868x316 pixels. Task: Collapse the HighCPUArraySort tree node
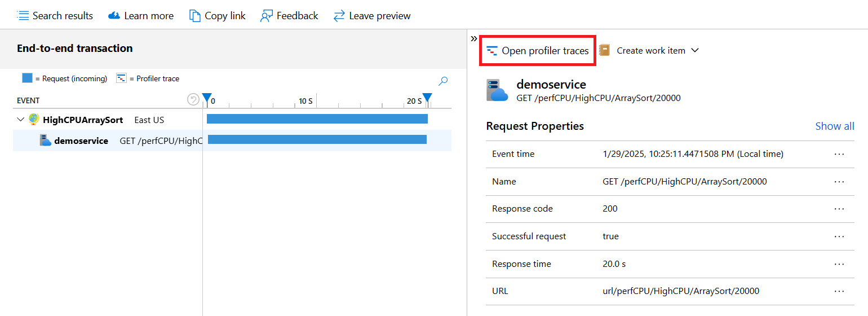coord(21,120)
